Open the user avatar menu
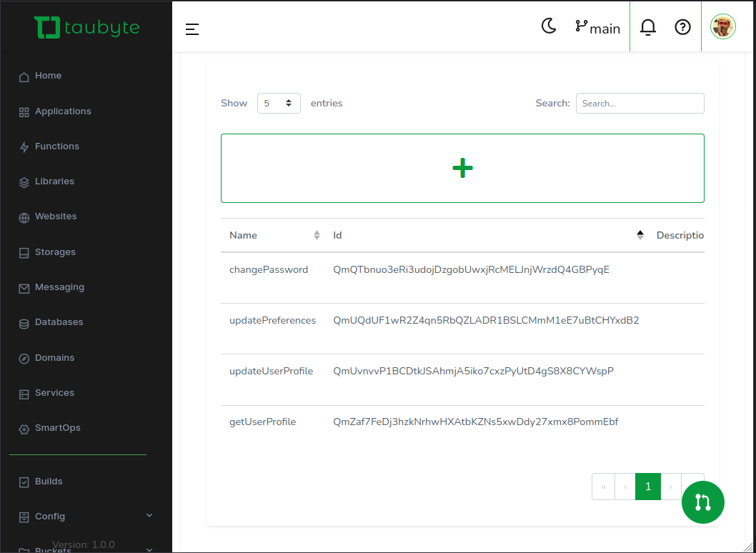756x553 pixels. pos(722,26)
